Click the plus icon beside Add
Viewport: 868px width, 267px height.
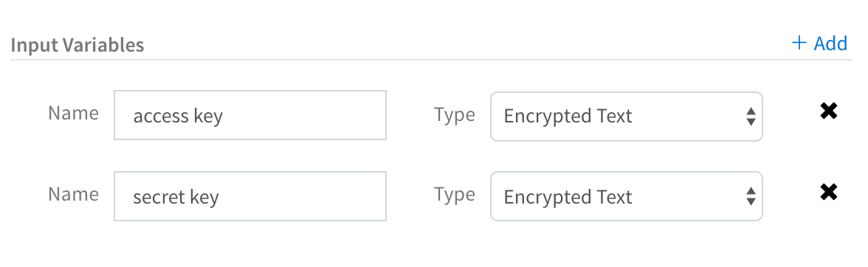point(799,43)
